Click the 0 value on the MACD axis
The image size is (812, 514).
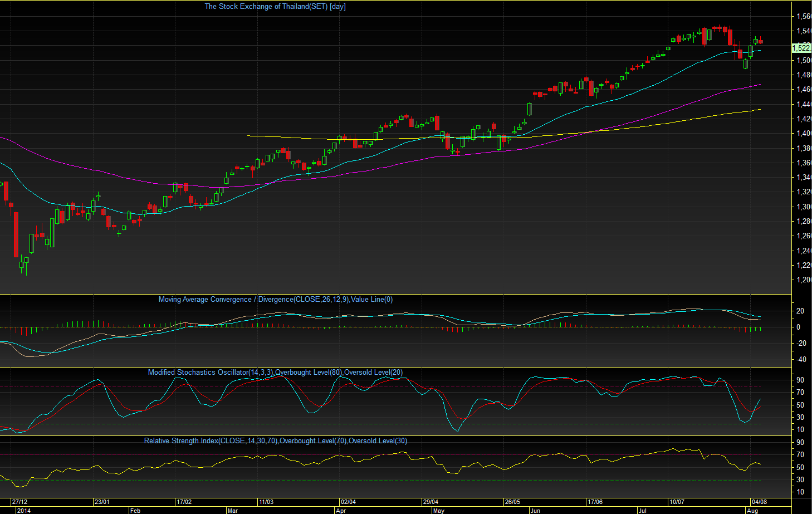point(799,327)
